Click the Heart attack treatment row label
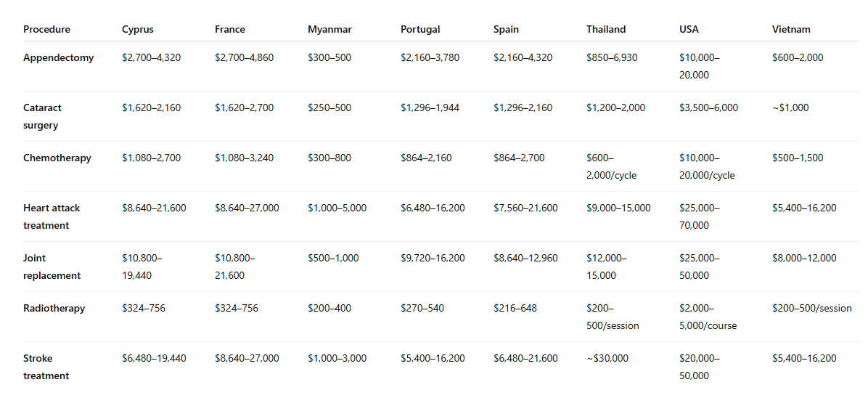The image size is (868, 398). (x=52, y=216)
